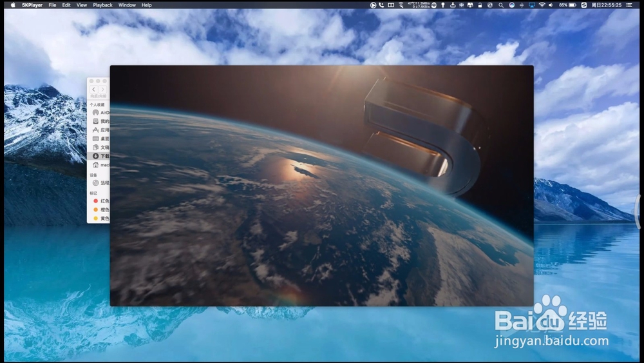This screenshot has height=363, width=644.
Task: Click the key-shaped icon in the menu bar
Action: coord(443,5)
